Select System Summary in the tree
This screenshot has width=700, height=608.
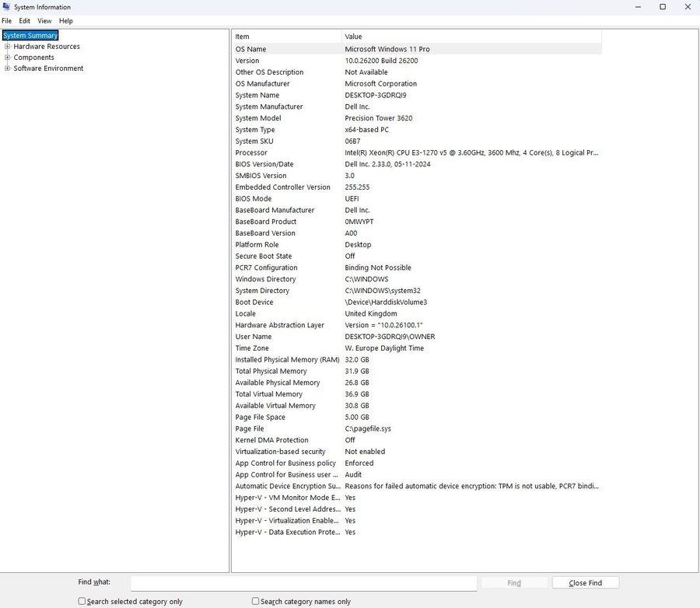(x=30, y=36)
